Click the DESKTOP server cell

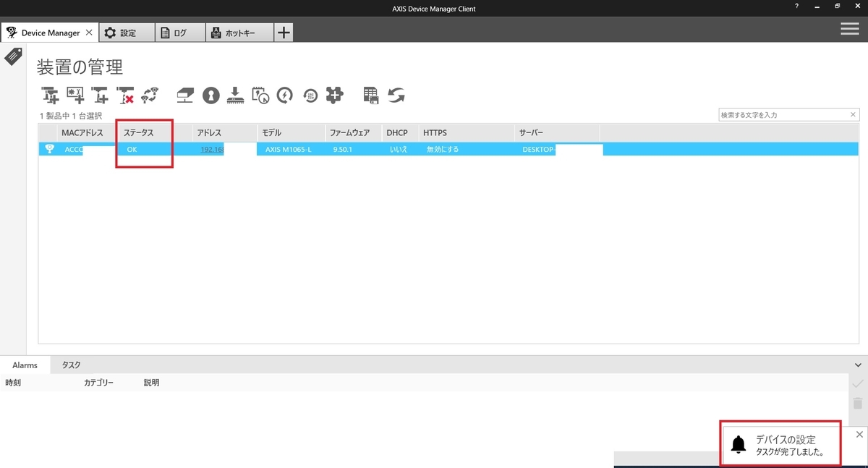point(538,149)
